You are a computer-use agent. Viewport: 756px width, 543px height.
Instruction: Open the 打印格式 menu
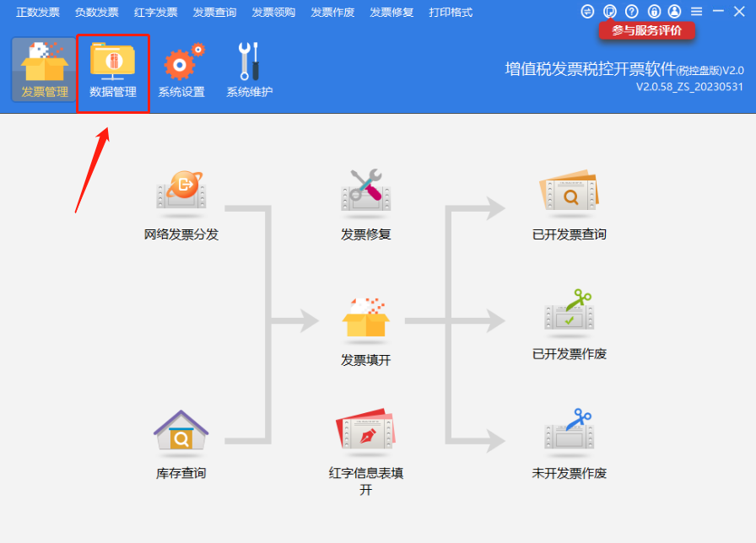(x=451, y=13)
